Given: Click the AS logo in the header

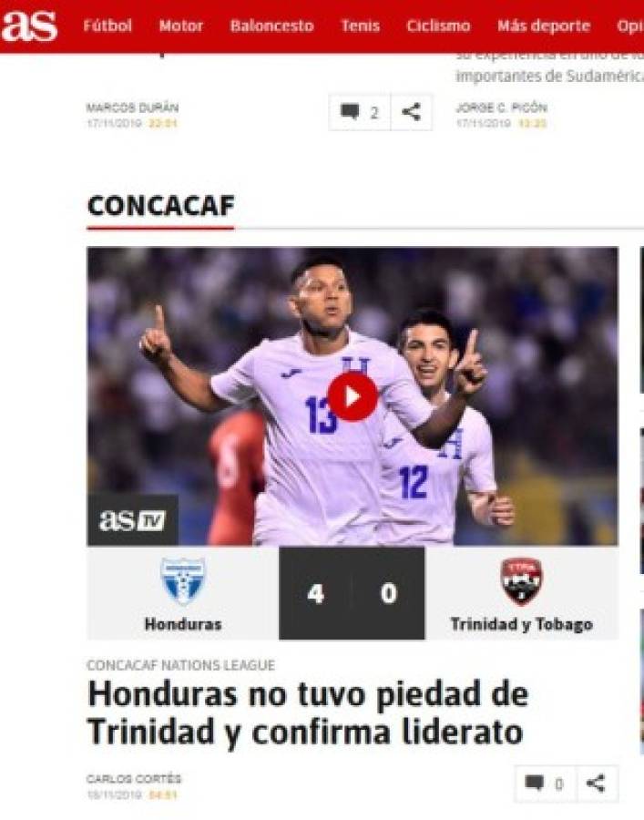Looking at the screenshot, I should [x=29, y=26].
